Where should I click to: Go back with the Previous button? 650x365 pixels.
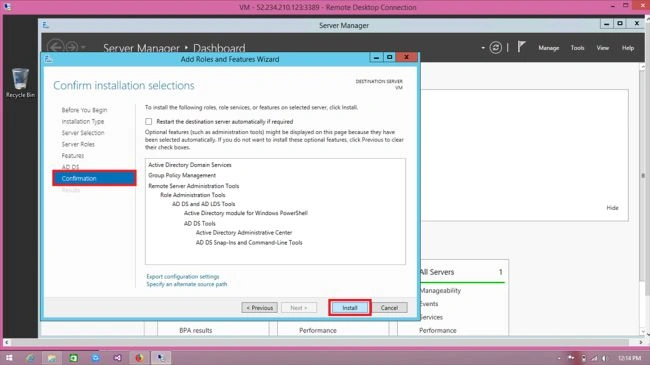[260, 308]
